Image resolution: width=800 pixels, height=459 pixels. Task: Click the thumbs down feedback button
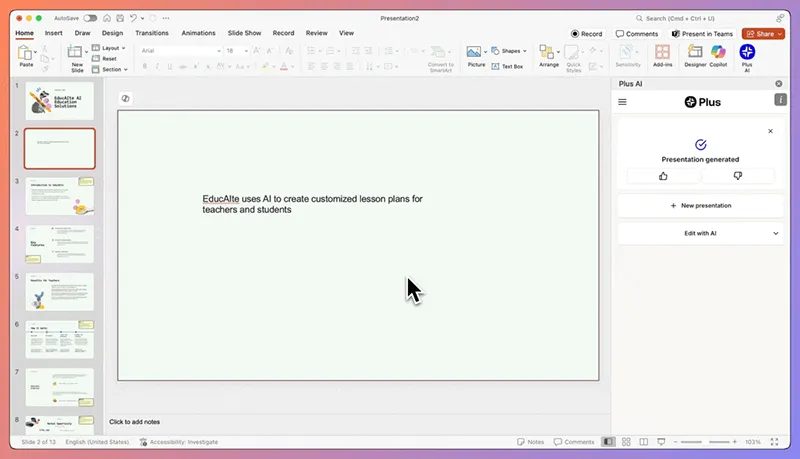pos(738,176)
